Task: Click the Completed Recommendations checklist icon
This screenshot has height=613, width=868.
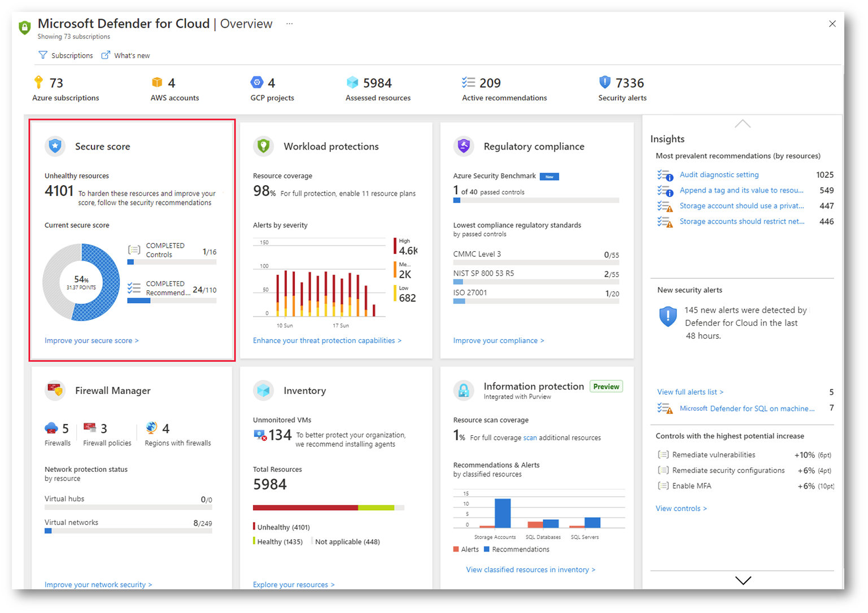Action: 134,288
